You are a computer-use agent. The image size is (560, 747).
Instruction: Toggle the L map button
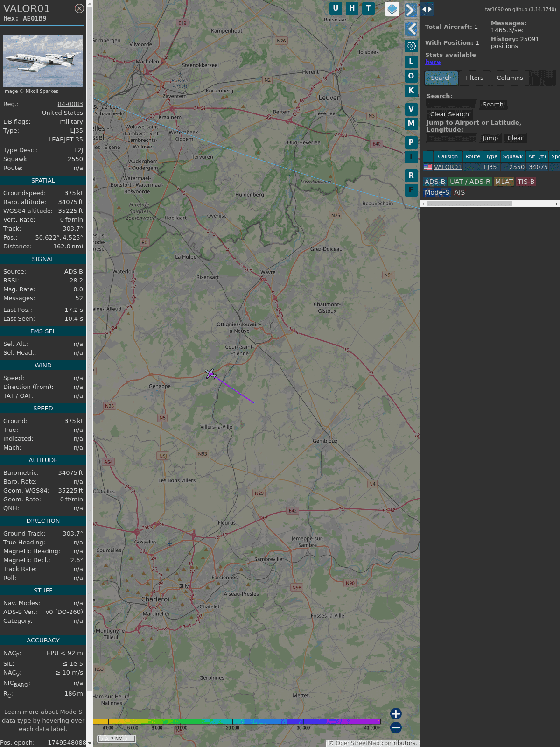pyautogui.click(x=411, y=61)
